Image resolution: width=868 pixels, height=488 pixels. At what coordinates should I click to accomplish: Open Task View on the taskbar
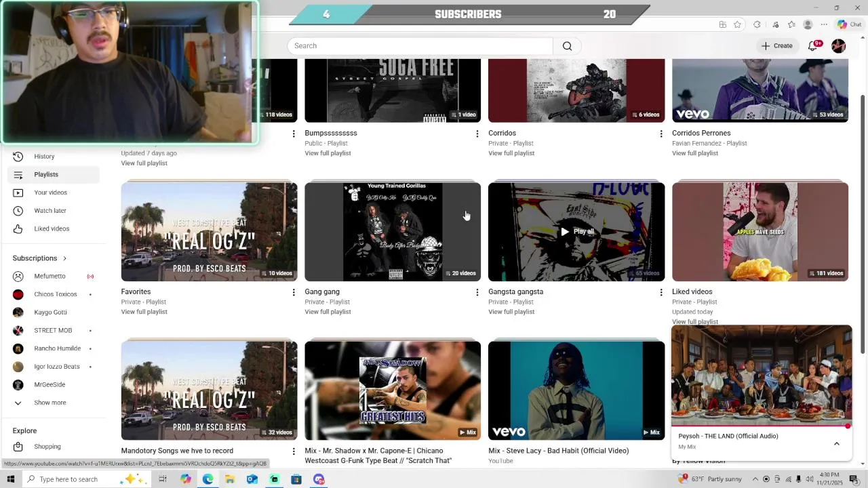163,479
